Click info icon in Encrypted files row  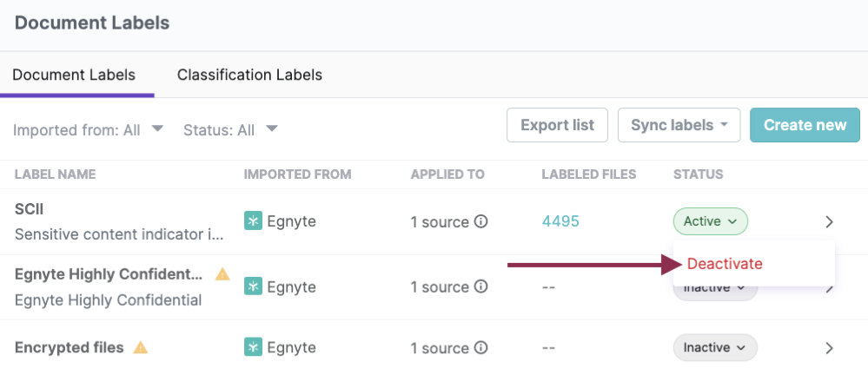(481, 347)
